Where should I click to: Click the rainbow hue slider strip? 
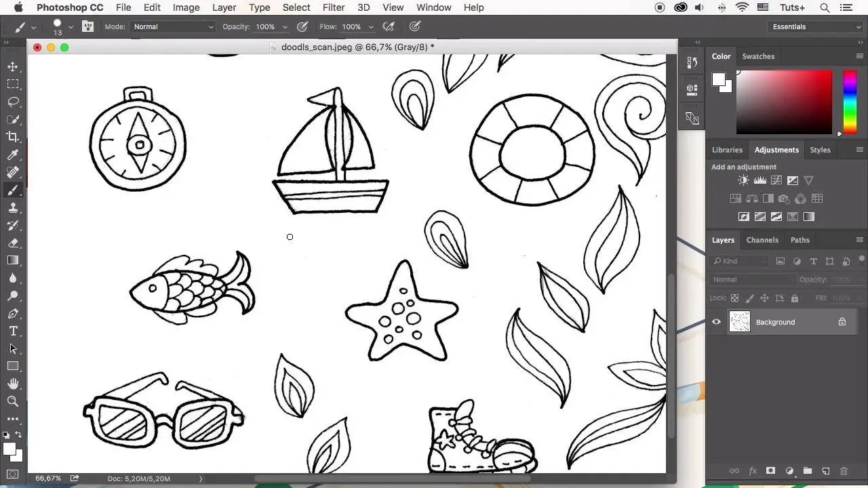850,102
